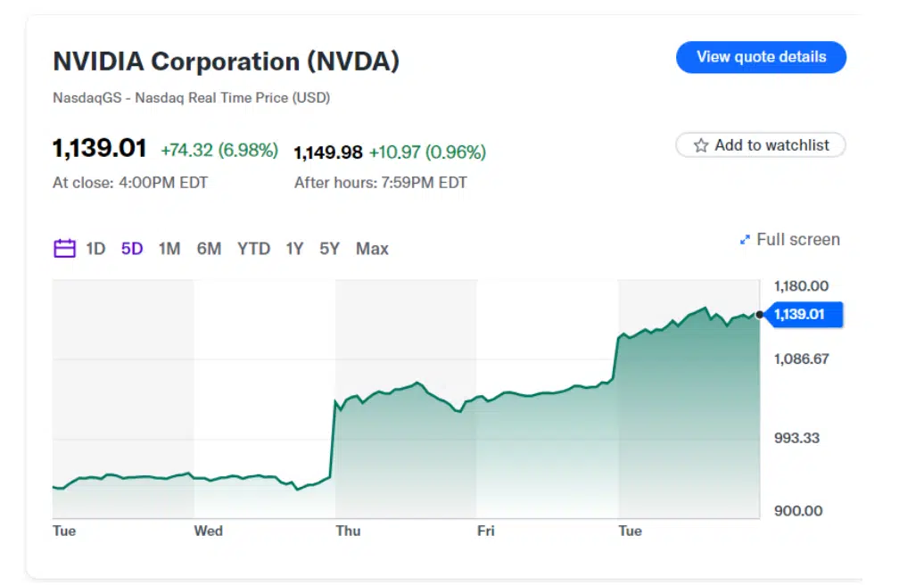This screenshot has height=585, width=924.
Task: Click the 1,139.01 price marker on chart
Action: (x=804, y=314)
